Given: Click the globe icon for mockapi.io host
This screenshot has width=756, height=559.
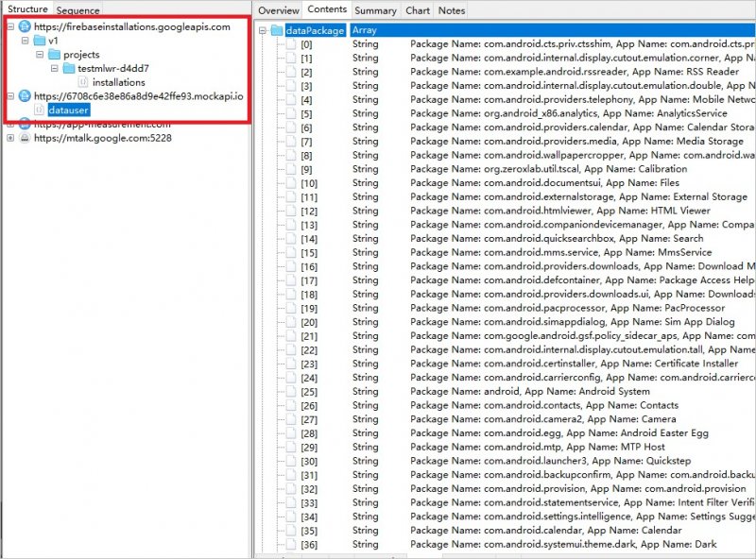Looking at the screenshot, I should click(24, 96).
